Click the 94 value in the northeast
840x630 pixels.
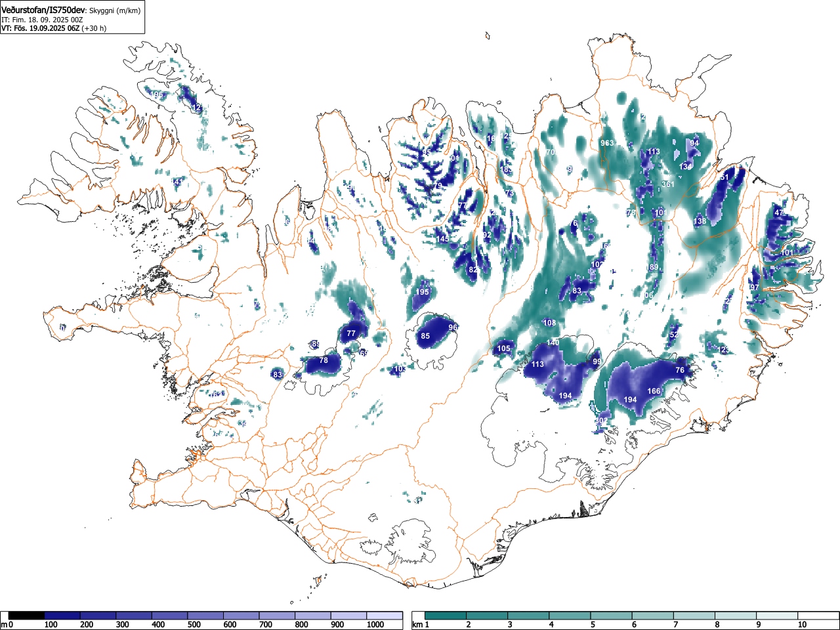pos(694,143)
